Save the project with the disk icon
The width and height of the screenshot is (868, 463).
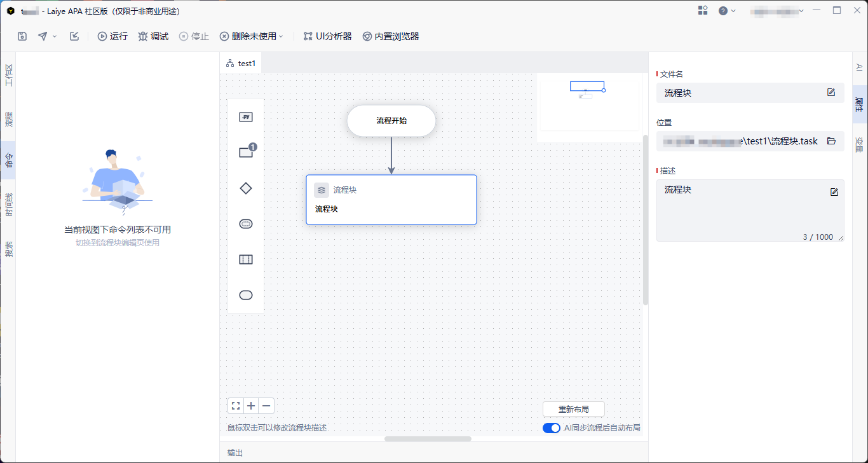click(22, 36)
